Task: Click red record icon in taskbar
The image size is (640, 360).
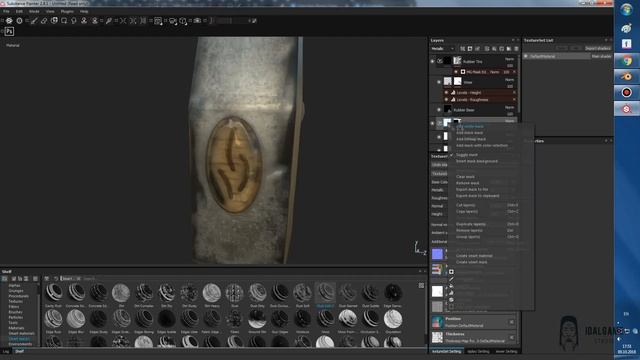Action: click(627, 93)
